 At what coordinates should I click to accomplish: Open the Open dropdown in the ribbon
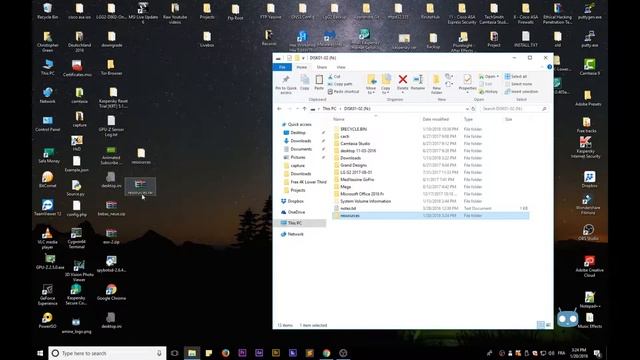[x=489, y=76]
